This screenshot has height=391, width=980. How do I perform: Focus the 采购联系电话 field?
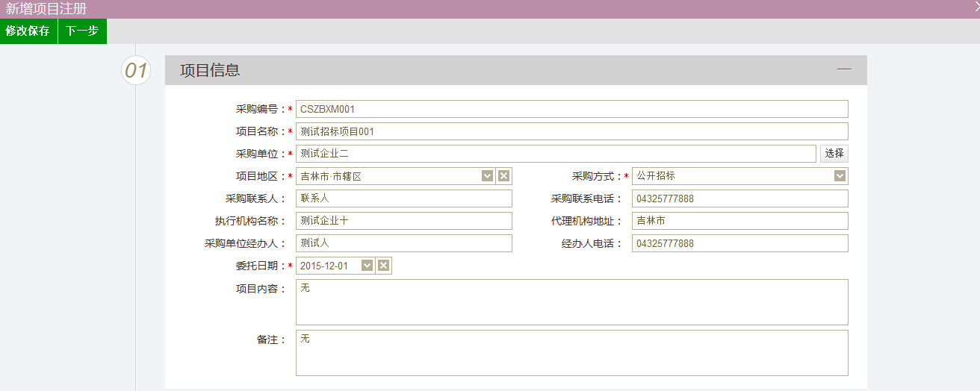[739, 198]
